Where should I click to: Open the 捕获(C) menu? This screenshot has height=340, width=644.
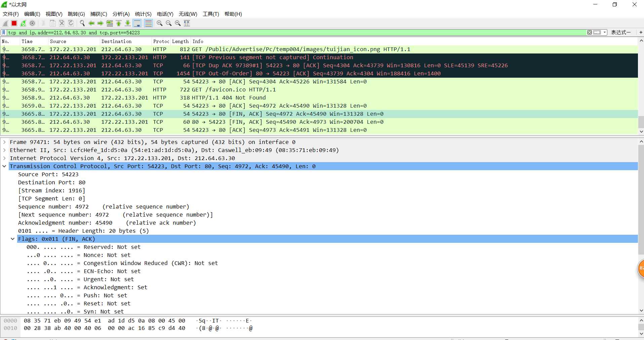(x=99, y=14)
